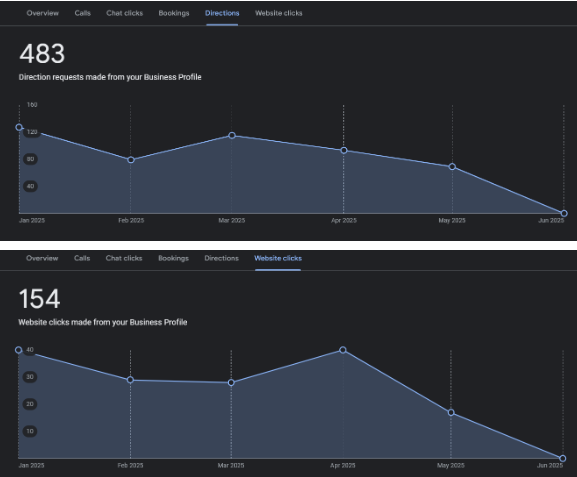Viewport: 577px width, 477px height.
Task: Select Feb 2025 data point on Website clicks chart
Action: tap(130, 380)
